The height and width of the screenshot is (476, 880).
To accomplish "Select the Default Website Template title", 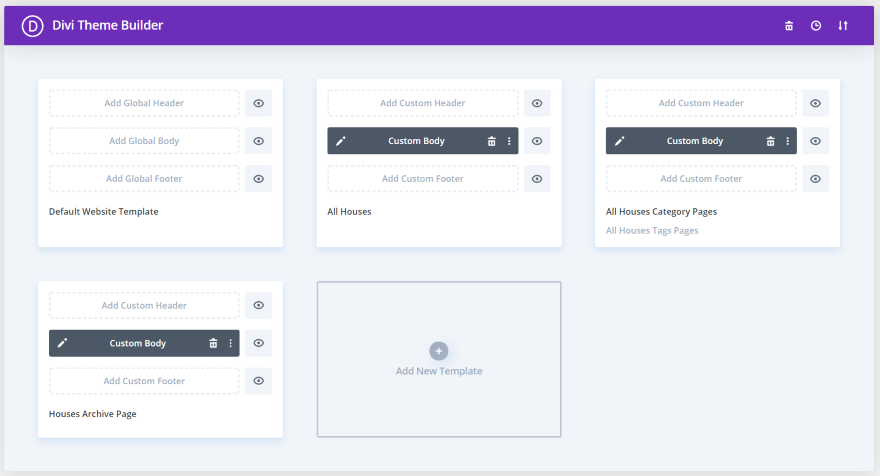I will (x=103, y=212).
